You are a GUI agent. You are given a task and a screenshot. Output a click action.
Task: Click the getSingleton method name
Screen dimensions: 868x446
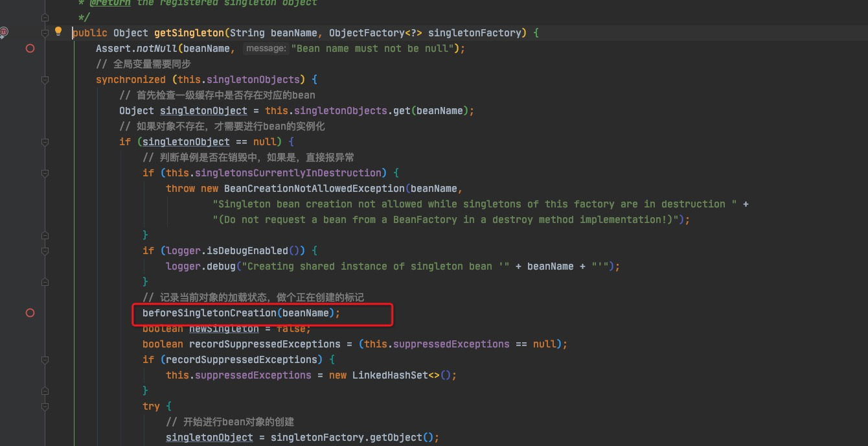point(189,33)
